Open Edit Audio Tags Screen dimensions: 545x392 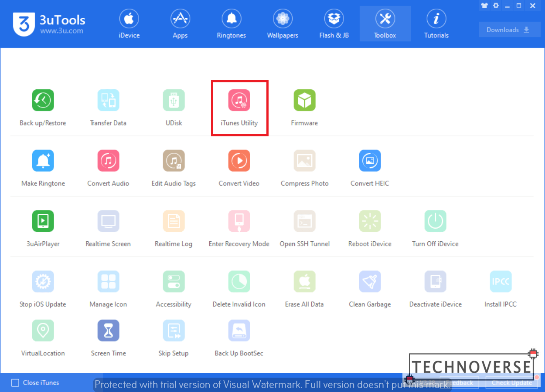[174, 168]
